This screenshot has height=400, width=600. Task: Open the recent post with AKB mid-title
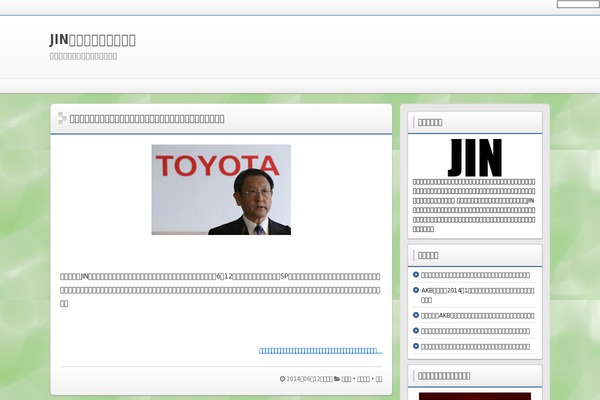(478, 315)
